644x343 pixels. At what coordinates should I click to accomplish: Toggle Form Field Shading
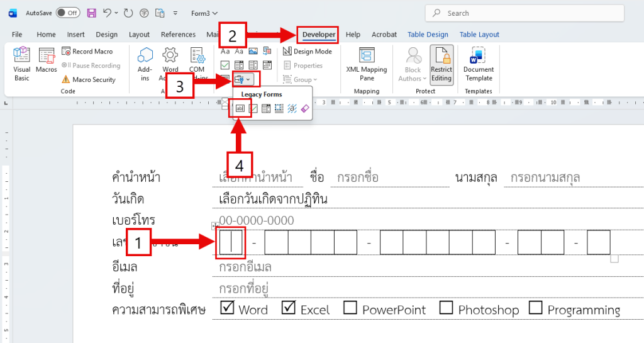tap(292, 108)
